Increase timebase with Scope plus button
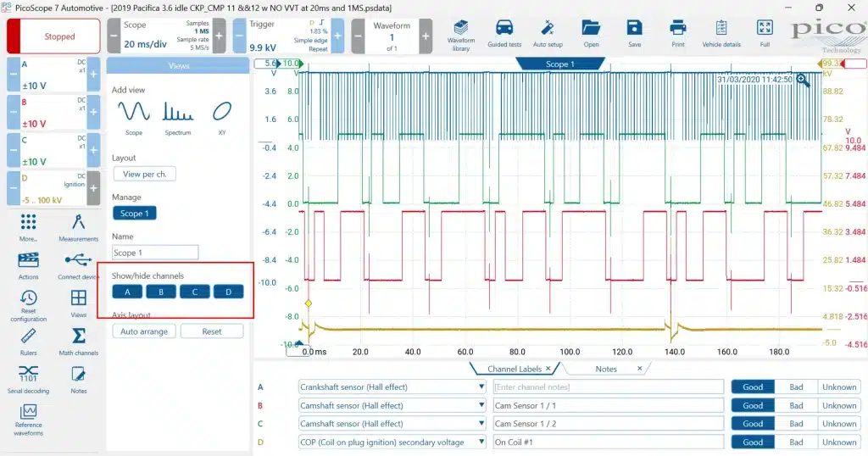868x456 pixels. tap(220, 36)
